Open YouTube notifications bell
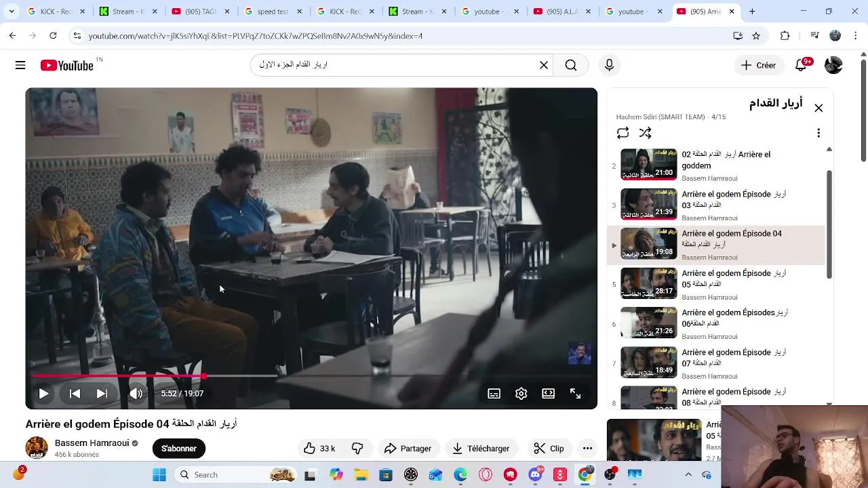Image resolution: width=868 pixels, height=488 pixels. point(801,65)
